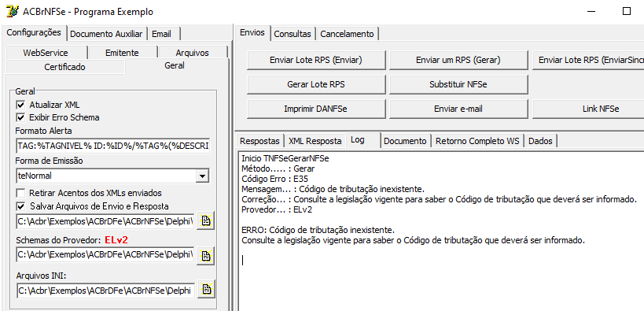644x311 pixels.
Task: Click the Arquivos INI path field
Action: 105,291
